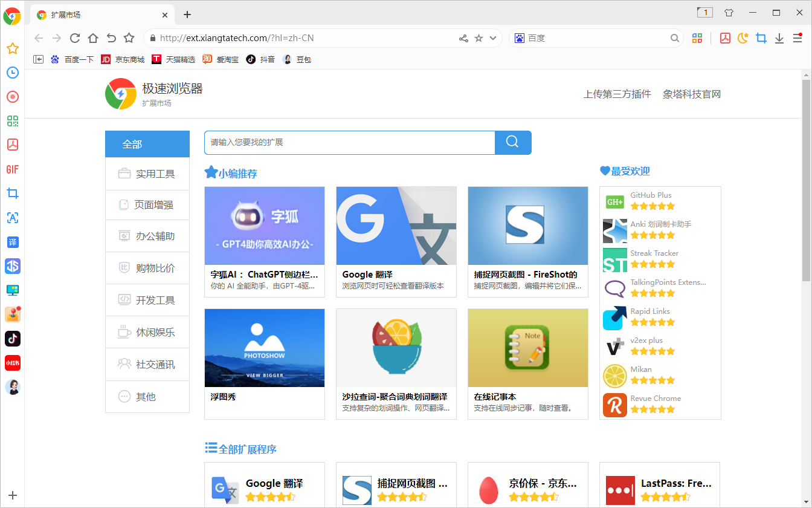This screenshot has height=508, width=812.
Task: Click the PDF icon in the top toolbar
Action: pyautogui.click(x=725, y=38)
